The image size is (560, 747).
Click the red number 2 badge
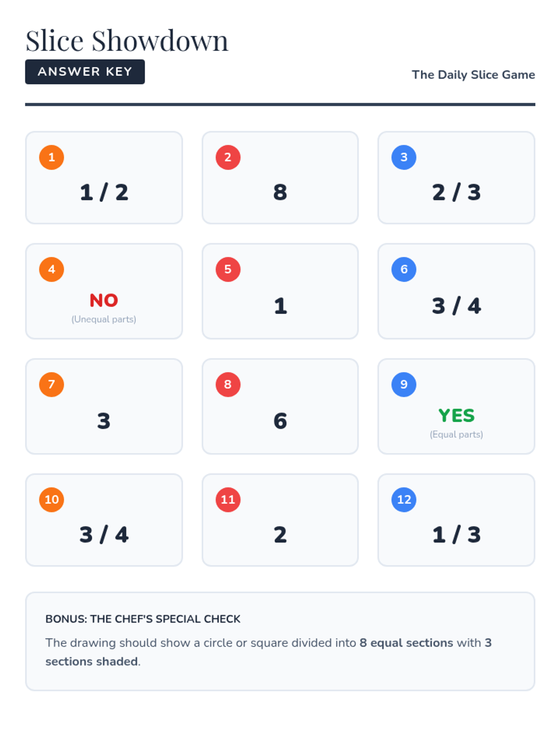(x=228, y=157)
